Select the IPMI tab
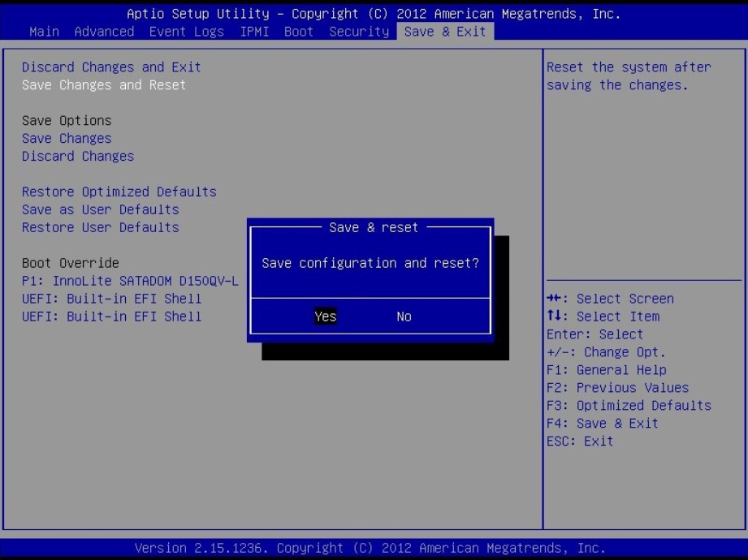This screenshot has width=748, height=560. (x=254, y=32)
